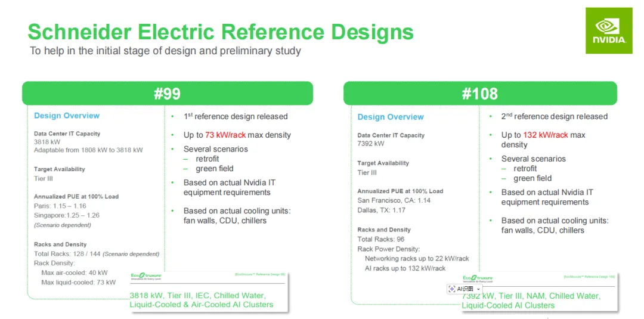Select the #99 green header banner
The width and height of the screenshot is (644, 319).
click(168, 93)
